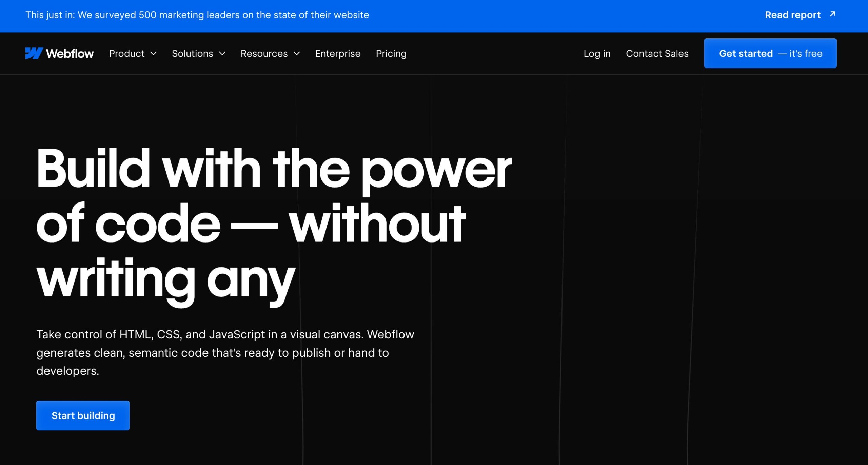Expand the Solutions menu chevron
Viewport: 868px width, 465px height.
click(222, 54)
